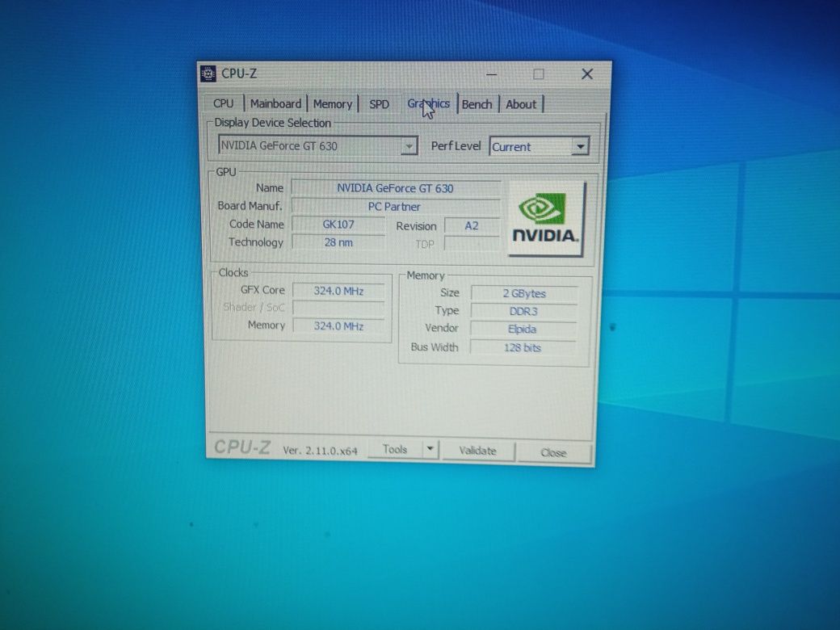Open the Bench tab
840x630 pixels.
pos(477,104)
